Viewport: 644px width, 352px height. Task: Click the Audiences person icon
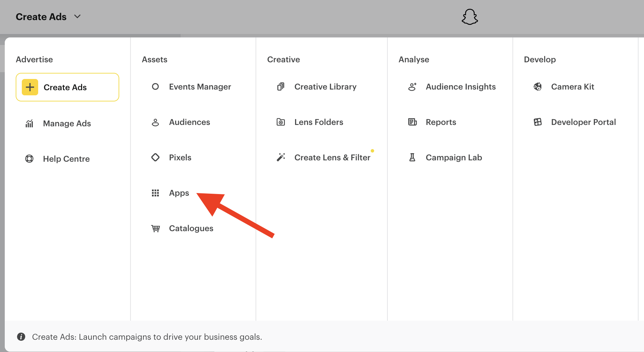tap(155, 122)
